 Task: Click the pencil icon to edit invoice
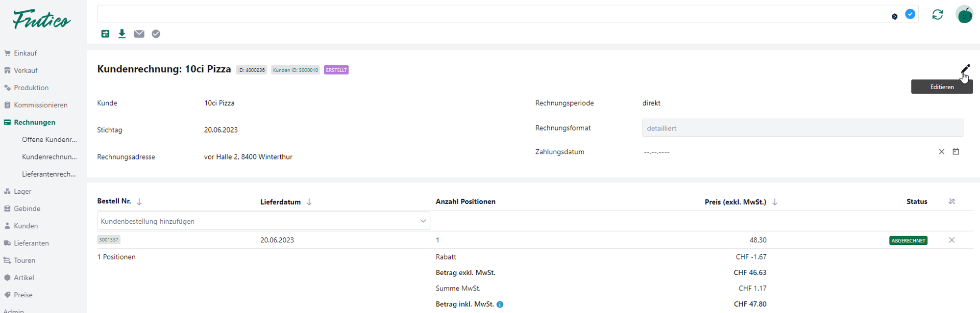coord(965,69)
